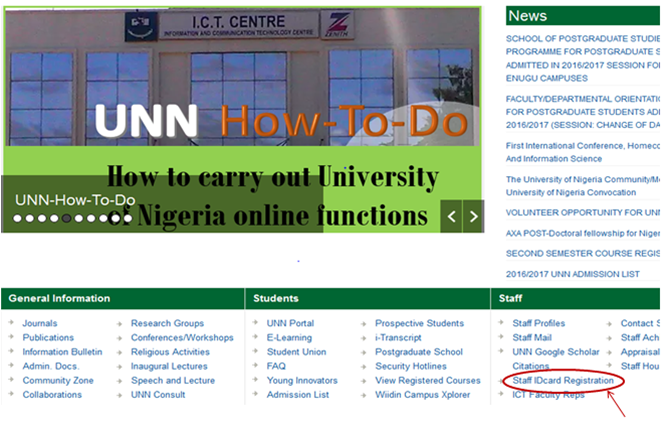
Task: Select the second slideshow dot
Action: 30,219
